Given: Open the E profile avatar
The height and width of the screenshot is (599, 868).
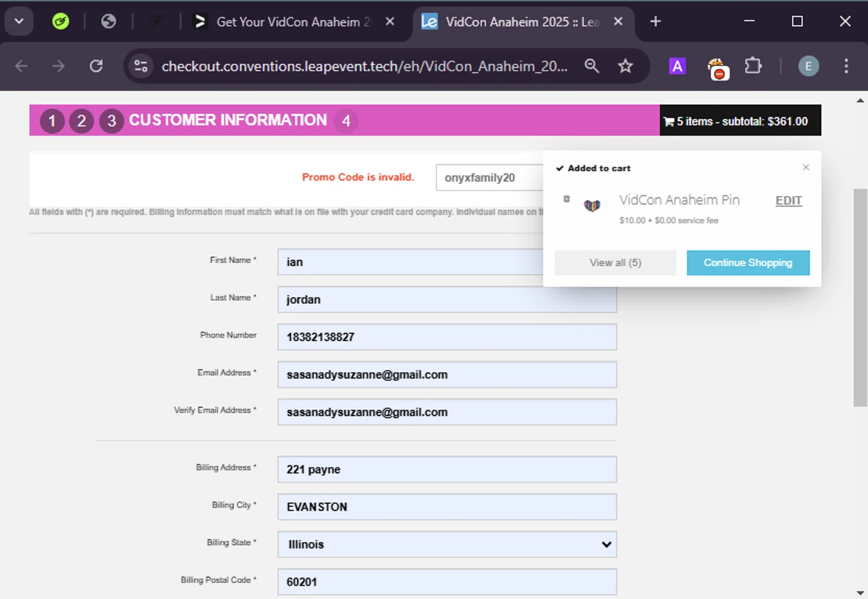Looking at the screenshot, I should (808, 66).
